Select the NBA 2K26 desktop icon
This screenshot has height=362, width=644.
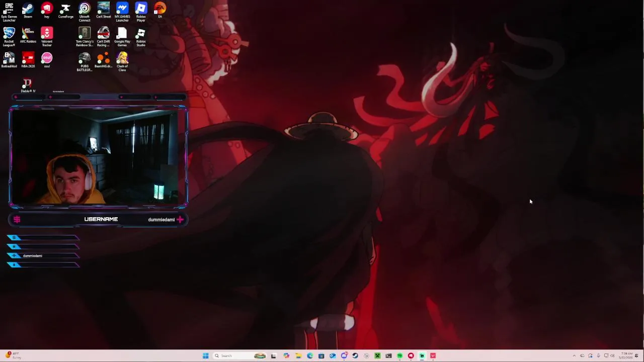(28, 60)
